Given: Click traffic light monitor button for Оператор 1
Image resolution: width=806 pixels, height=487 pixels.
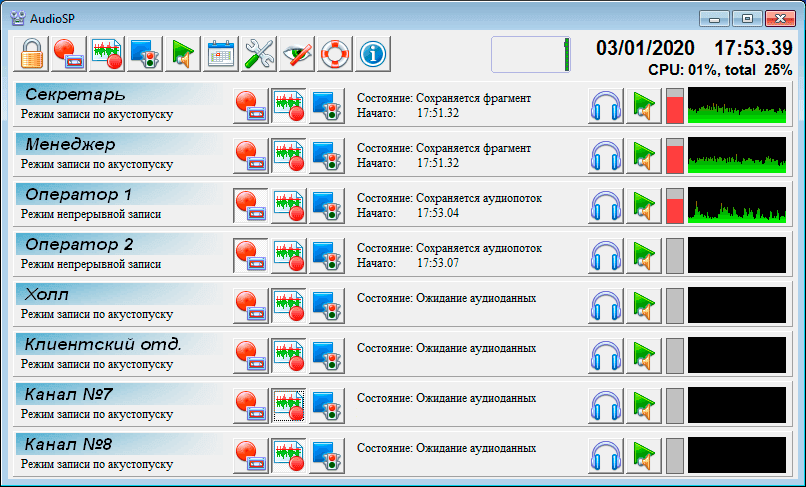Looking at the screenshot, I should (x=327, y=206).
